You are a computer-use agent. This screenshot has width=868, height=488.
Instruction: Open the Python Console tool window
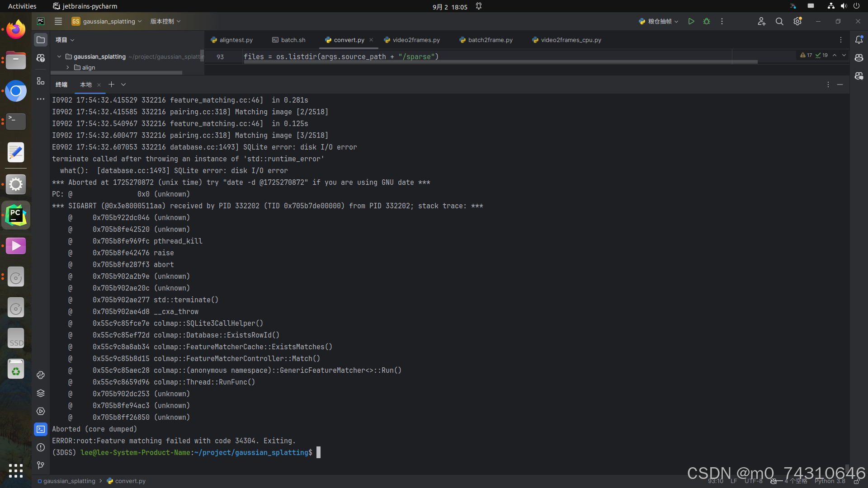click(x=41, y=375)
